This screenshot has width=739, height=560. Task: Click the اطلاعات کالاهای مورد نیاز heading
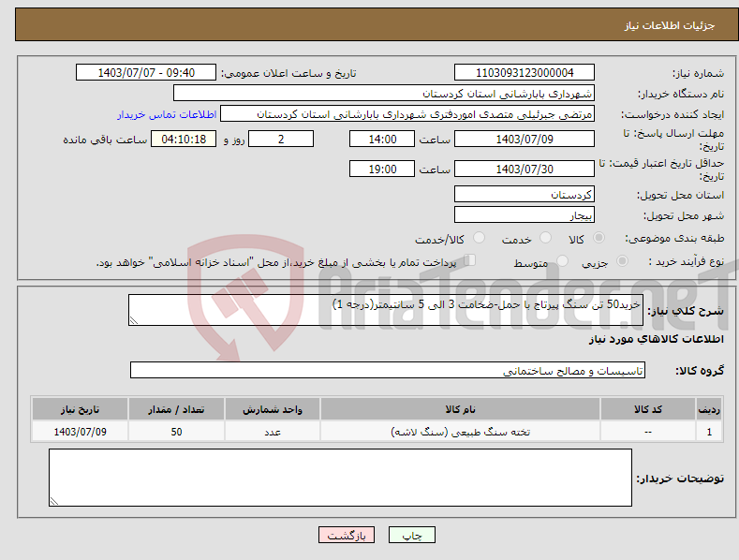click(x=656, y=339)
